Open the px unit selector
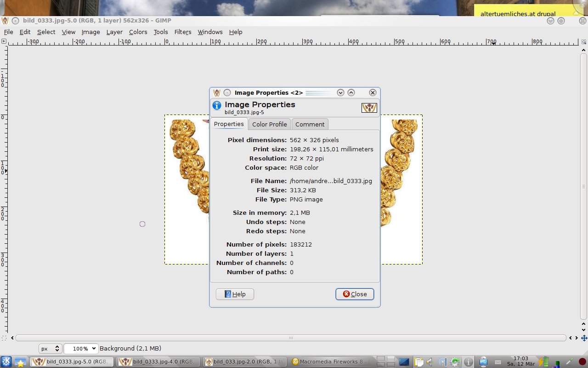 click(50, 349)
